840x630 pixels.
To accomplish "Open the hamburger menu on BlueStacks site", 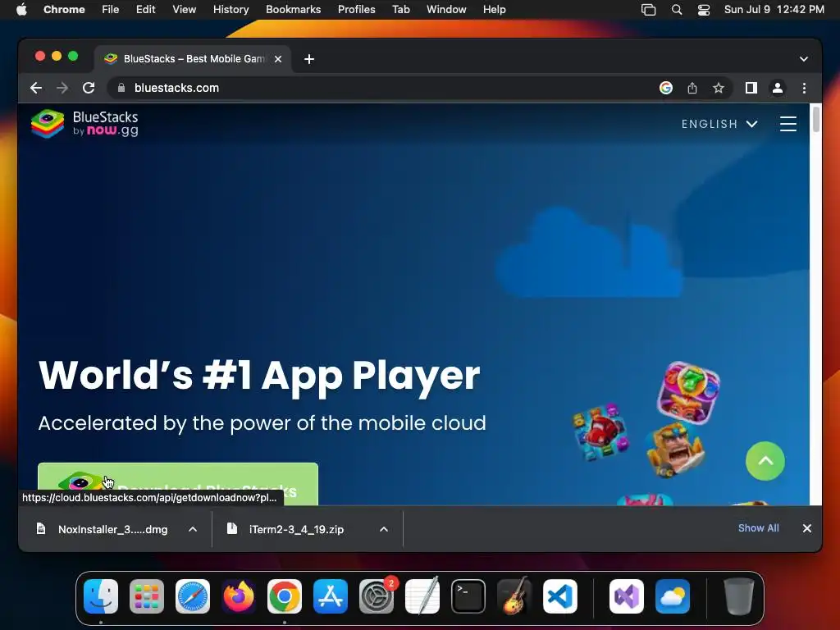I will click(788, 124).
